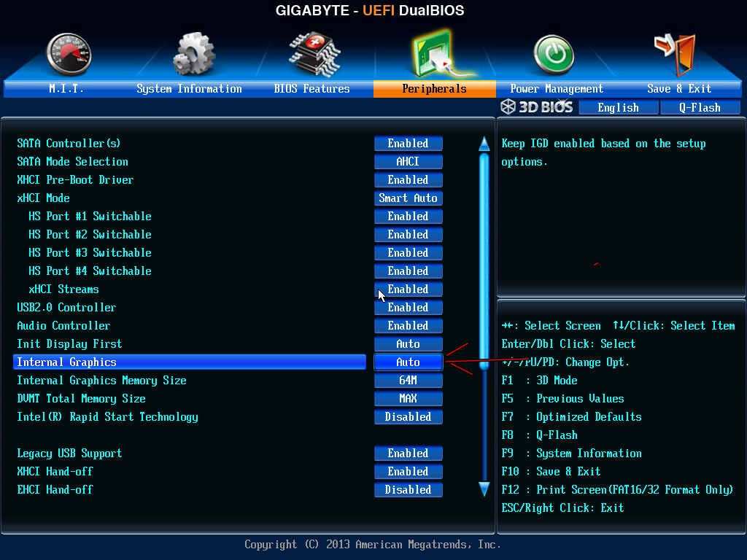Toggle the EHCI Hand-off Disabled value

(409, 489)
